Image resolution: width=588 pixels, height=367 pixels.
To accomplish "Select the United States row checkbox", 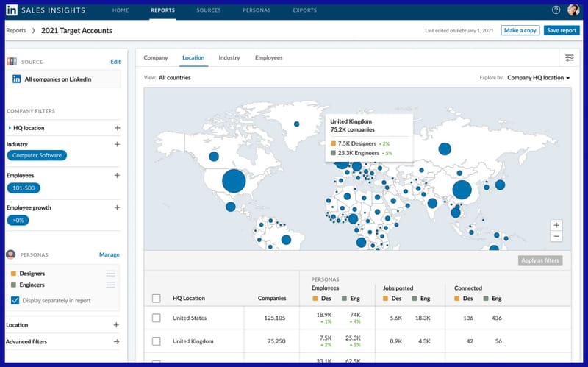I will pyautogui.click(x=156, y=318).
